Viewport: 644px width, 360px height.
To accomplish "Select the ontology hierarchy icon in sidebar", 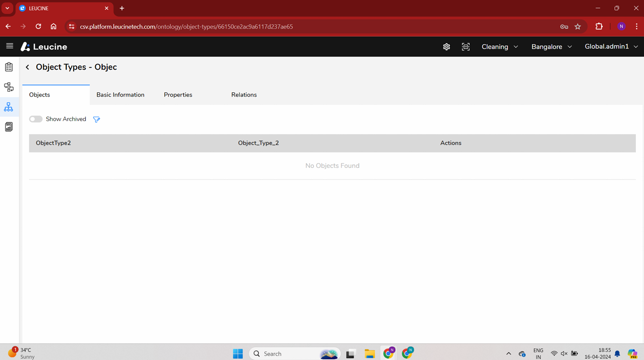I will (x=9, y=107).
